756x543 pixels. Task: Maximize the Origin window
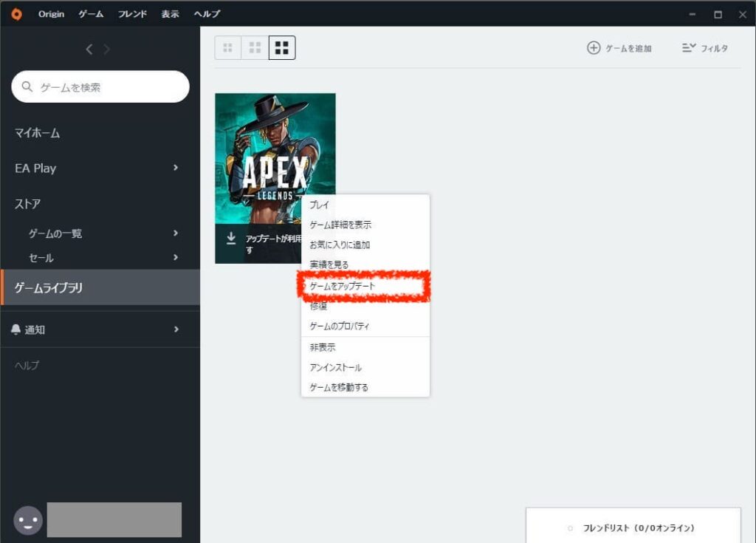click(x=718, y=14)
